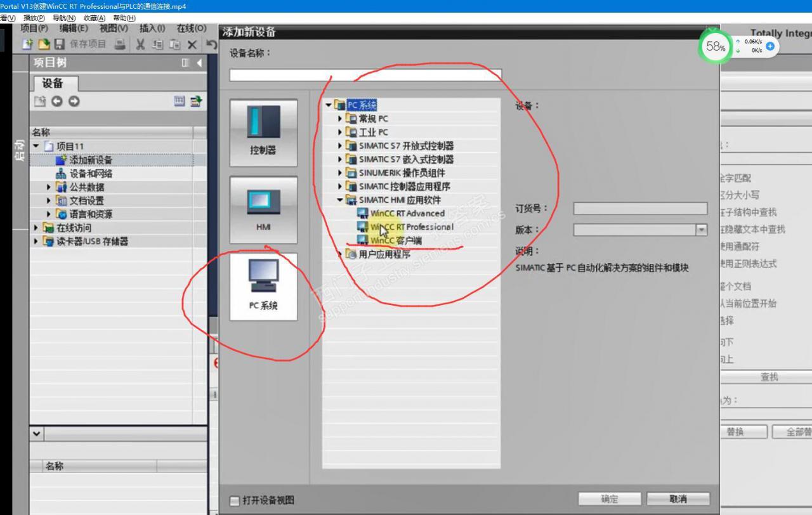Expand the 在线访问 node arrow
Image resolution: width=812 pixels, height=515 pixels.
tap(36, 228)
